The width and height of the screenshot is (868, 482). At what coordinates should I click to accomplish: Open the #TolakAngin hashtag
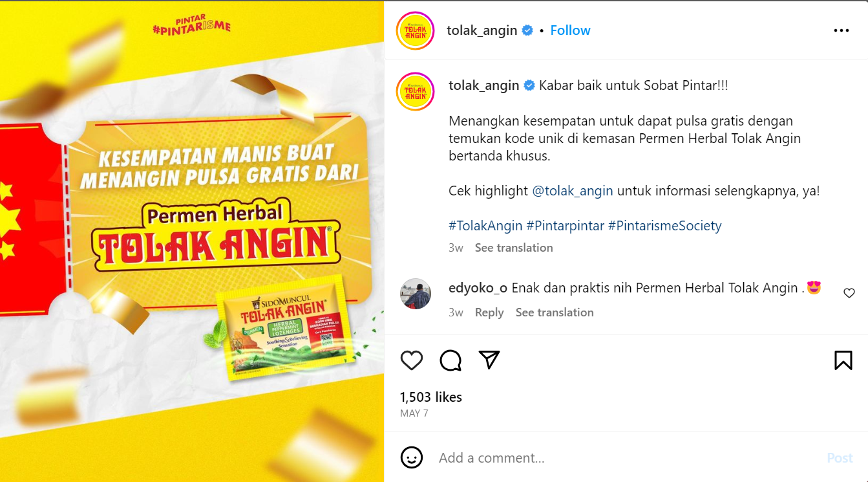485,226
